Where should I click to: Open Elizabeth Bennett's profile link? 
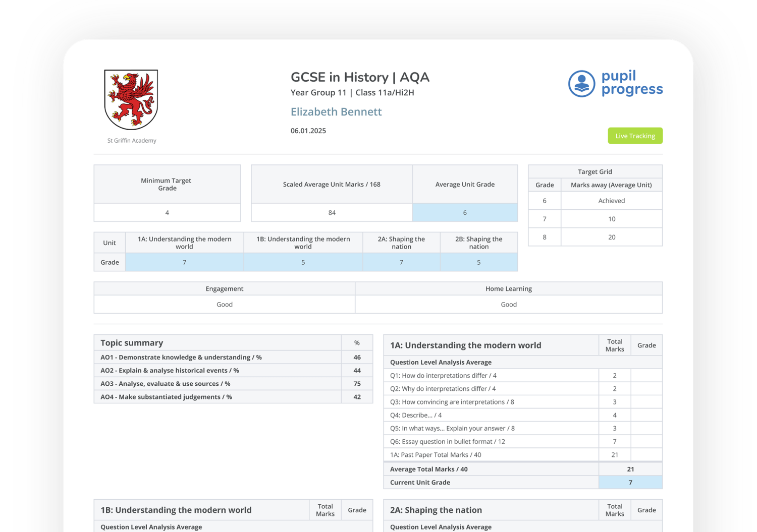click(336, 111)
